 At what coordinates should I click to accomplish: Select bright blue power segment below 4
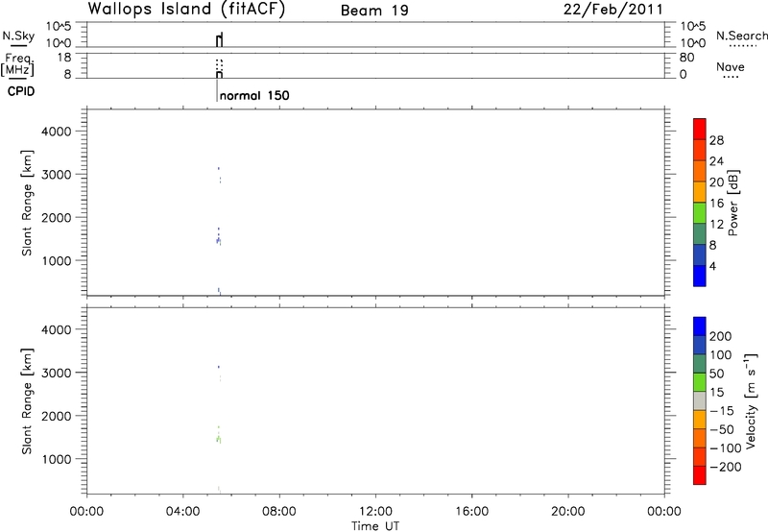point(700,276)
